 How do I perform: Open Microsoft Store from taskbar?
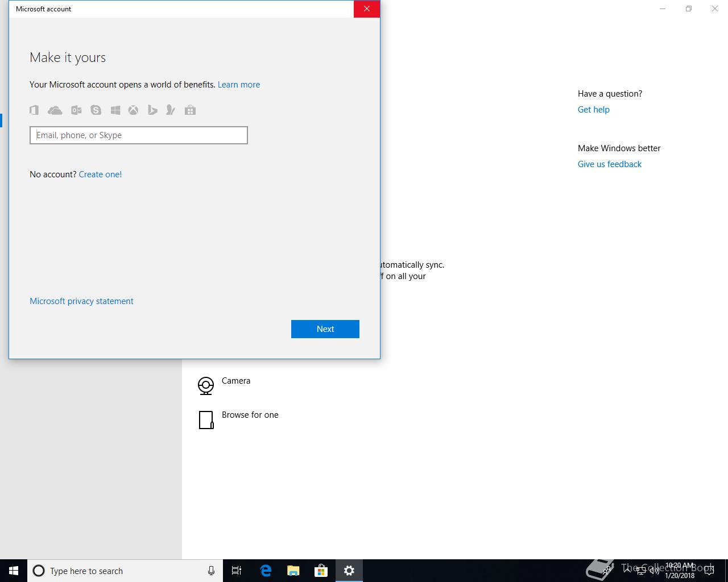[x=321, y=571]
